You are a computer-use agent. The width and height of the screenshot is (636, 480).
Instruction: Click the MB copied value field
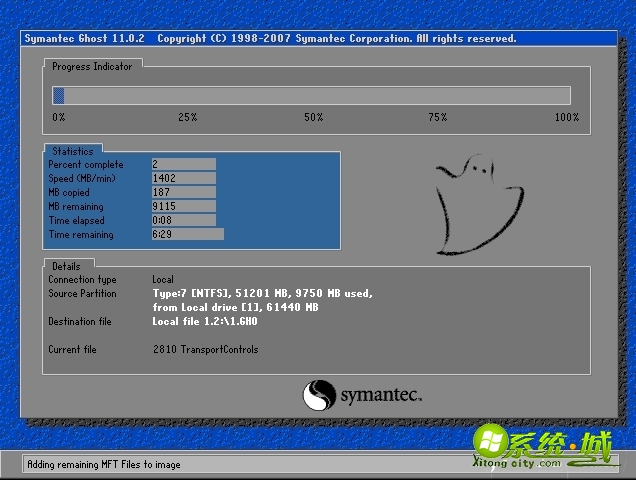tap(183, 192)
